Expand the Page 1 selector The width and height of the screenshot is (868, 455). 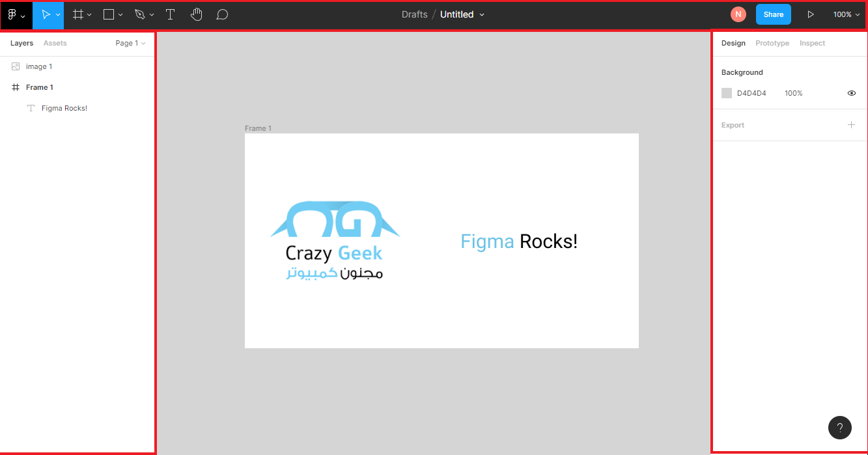130,43
